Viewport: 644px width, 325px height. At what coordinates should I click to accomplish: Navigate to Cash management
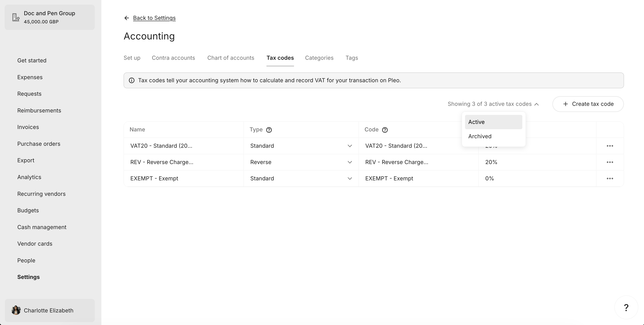[42, 227]
